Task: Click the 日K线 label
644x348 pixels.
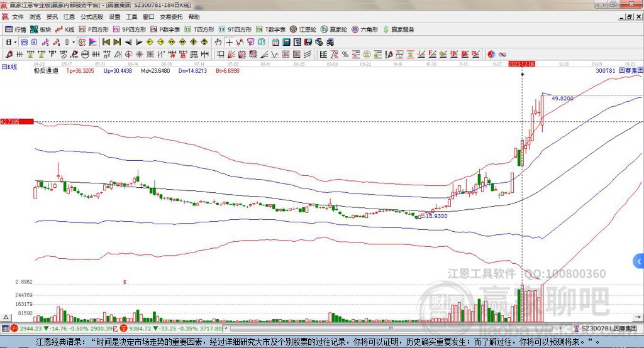Action: tap(9, 67)
